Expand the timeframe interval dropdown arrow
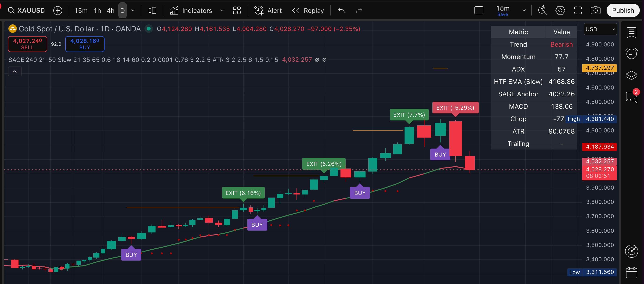The height and width of the screenshot is (284, 644). click(133, 10)
